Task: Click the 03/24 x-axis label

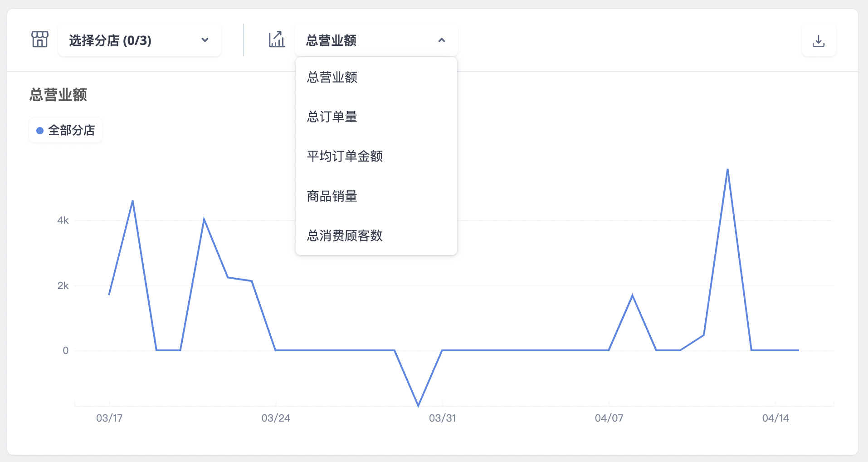Action: pyautogui.click(x=276, y=418)
